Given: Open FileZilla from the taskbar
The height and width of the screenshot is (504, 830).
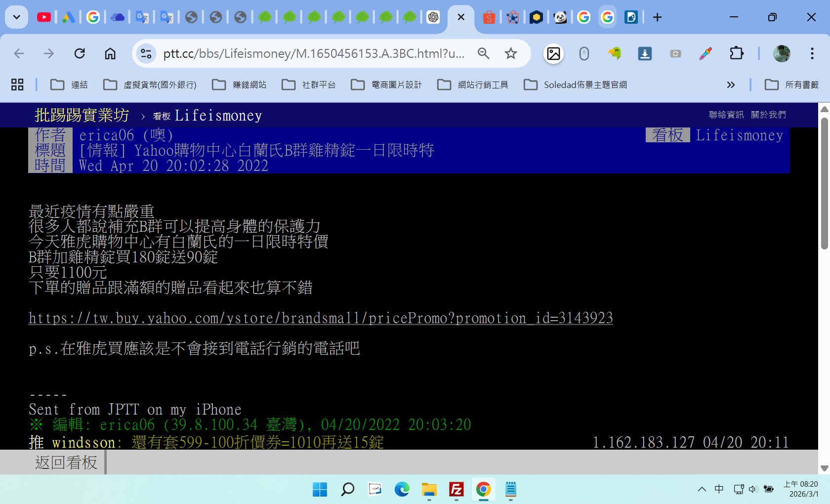Looking at the screenshot, I should pyautogui.click(x=456, y=489).
